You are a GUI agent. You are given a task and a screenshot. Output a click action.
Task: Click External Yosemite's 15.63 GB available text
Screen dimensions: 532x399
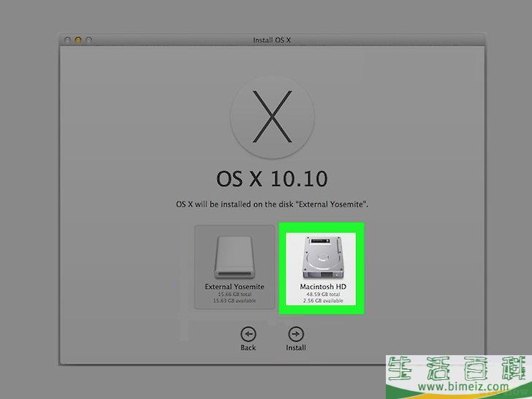tap(235, 300)
